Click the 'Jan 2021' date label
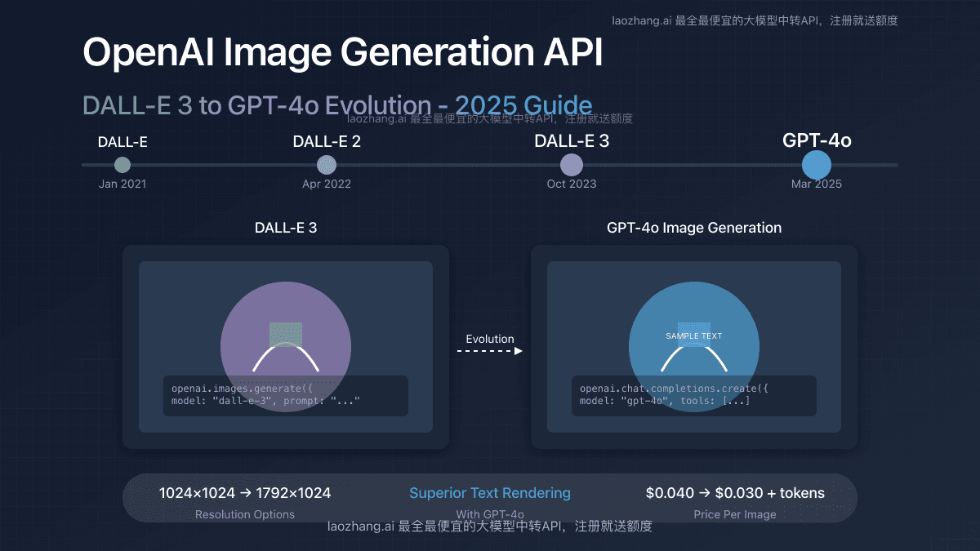Viewport: 980px width, 551px height. tap(122, 184)
